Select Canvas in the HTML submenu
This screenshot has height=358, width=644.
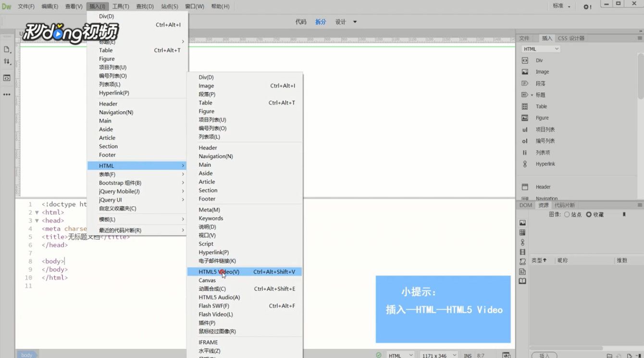[207, 280]
